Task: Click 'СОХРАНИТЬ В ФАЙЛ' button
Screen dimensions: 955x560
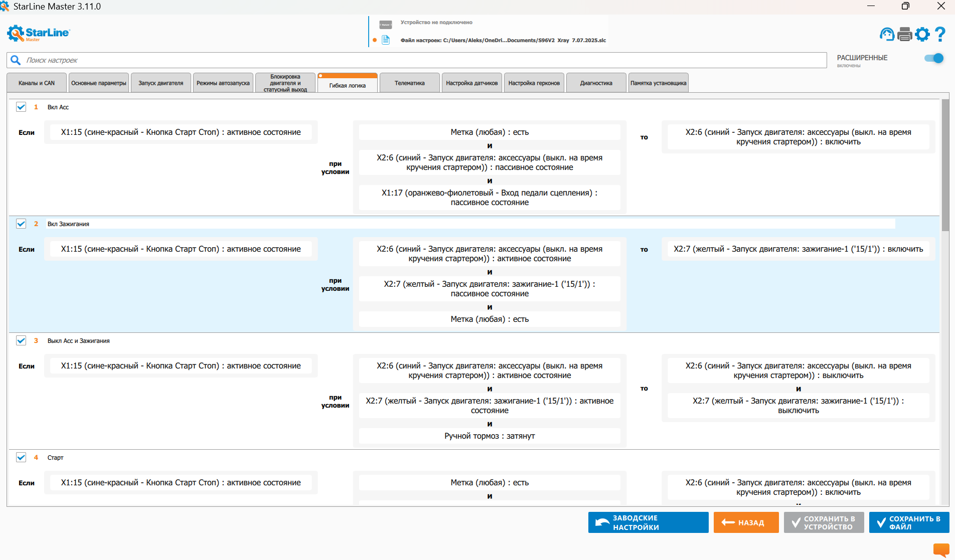Action: (909, 522)
